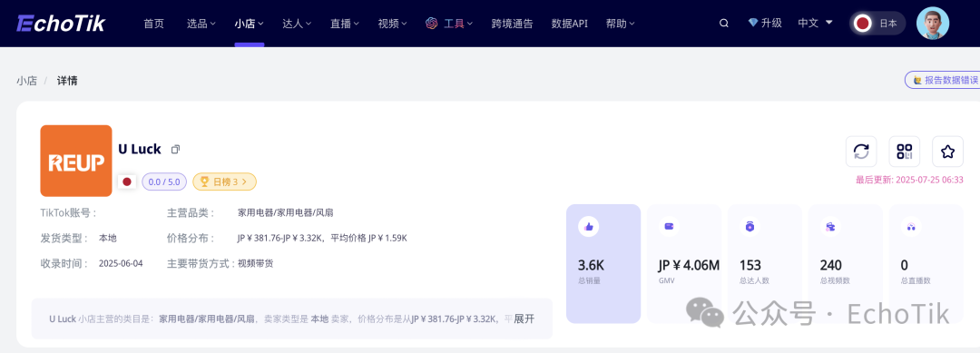Viewport: 980px width, 353px height.
Task: Click the 工具 swirl icon
Action: click(431, 23)
